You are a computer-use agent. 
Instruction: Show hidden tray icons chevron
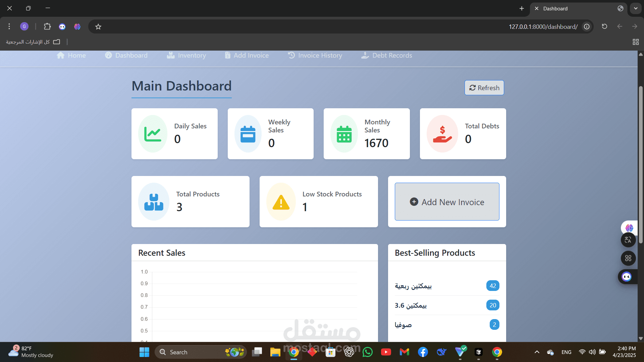(x=537, y=352)
